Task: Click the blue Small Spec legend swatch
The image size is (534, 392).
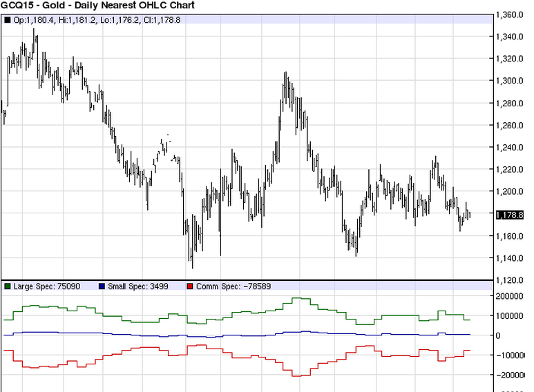Action: tap(102, 286)
